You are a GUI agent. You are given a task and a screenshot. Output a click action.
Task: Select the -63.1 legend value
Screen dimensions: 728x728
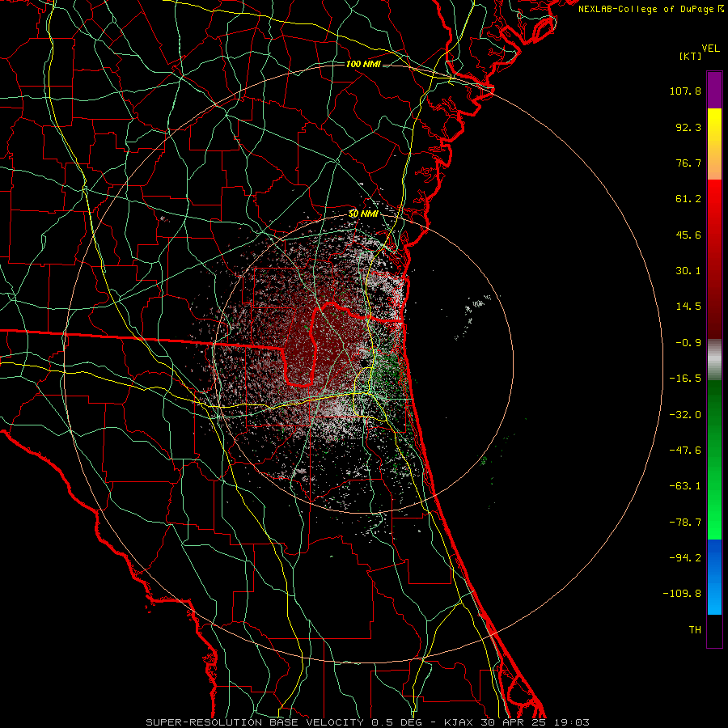(685, 486)
